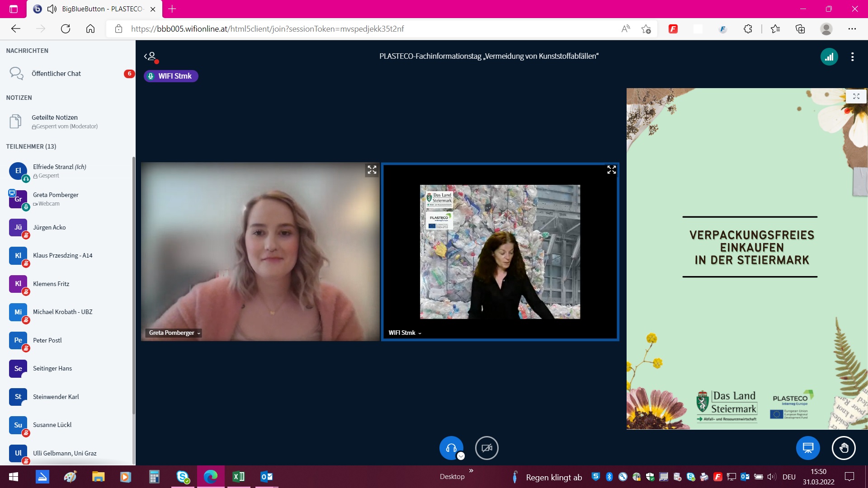Screen dimensions: 868x488
Task: Select participant Klaus Przesdzing - A14
Action: pos(68,255)
